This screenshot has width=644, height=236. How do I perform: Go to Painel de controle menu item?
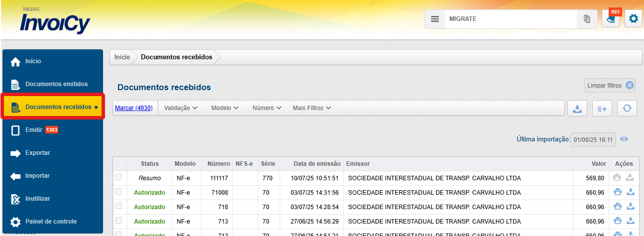(51, 222)
